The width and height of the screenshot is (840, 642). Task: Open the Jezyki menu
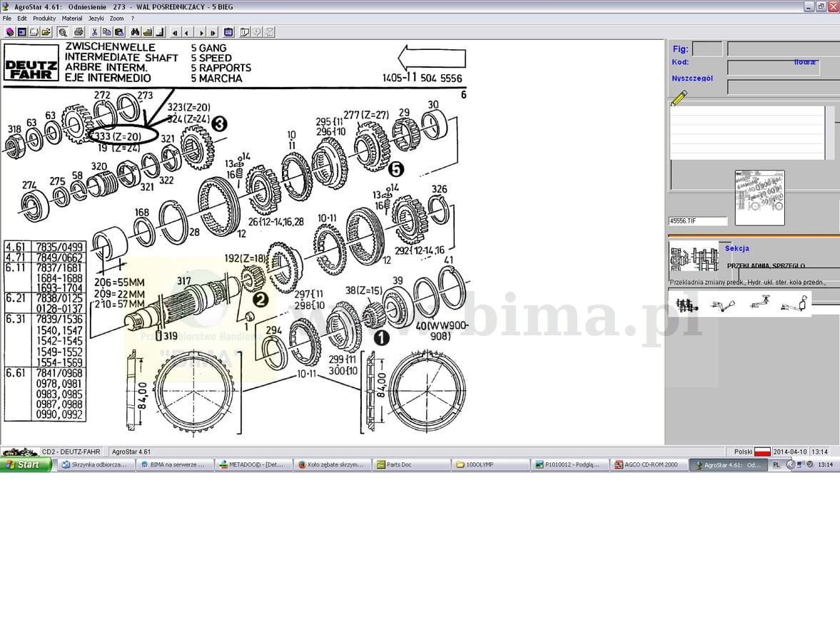96,19
